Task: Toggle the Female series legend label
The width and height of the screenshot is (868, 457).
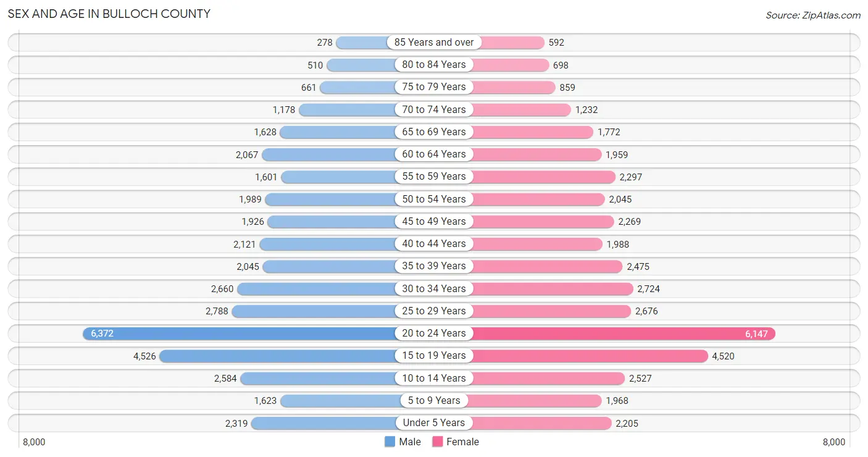Action: pyautogui.click(x=463, y=442)
